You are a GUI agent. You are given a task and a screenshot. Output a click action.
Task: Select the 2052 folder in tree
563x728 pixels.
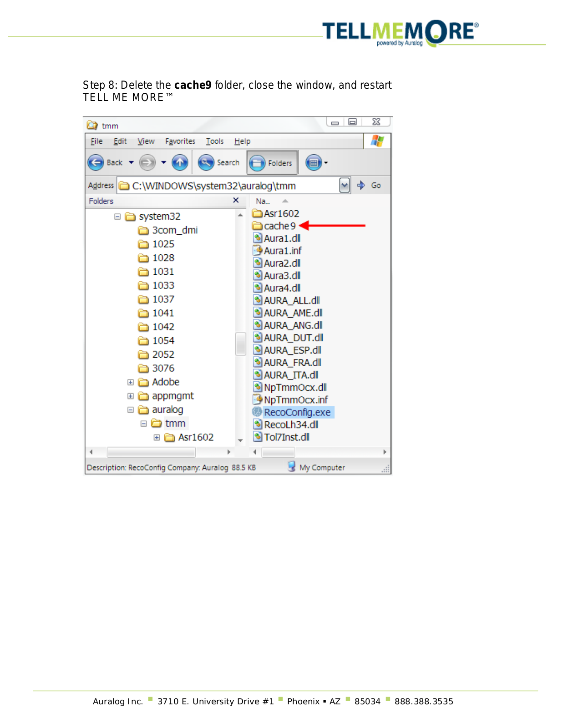156,354
